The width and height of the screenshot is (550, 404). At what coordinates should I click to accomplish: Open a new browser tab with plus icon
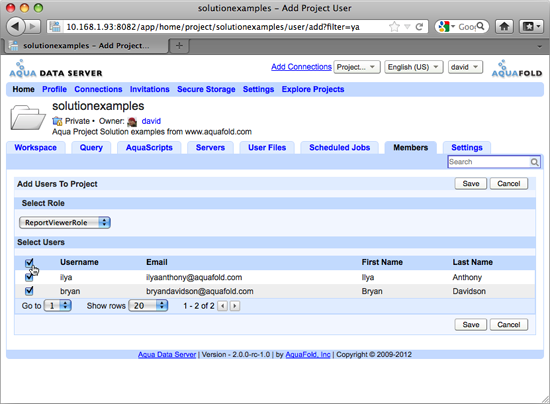click(x=179, y=46)
